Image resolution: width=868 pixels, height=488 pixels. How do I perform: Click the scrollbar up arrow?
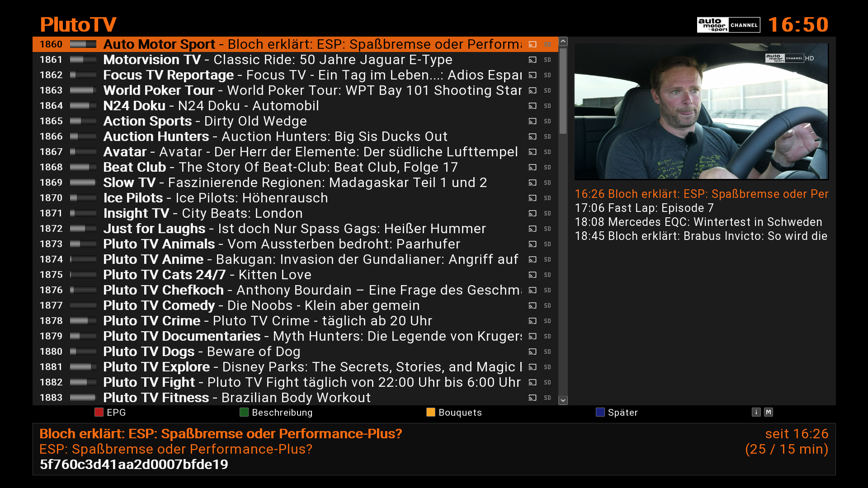(x=563, y=42)
